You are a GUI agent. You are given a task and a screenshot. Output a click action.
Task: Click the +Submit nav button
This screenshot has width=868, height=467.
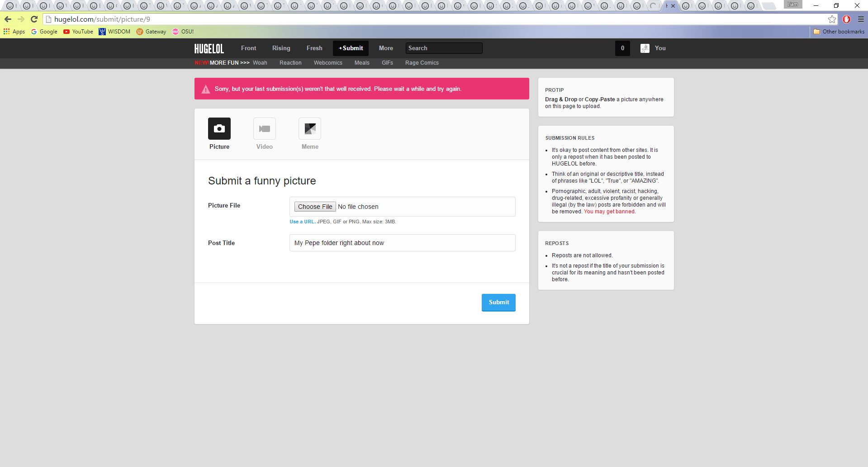(x=351, y=48)
